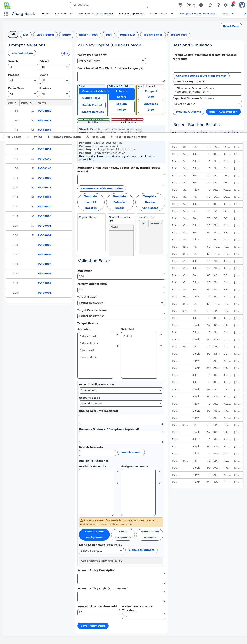Select the Editor + Test layout
The width and height of the screenshot is (247, 644).
tap(88, 35)
